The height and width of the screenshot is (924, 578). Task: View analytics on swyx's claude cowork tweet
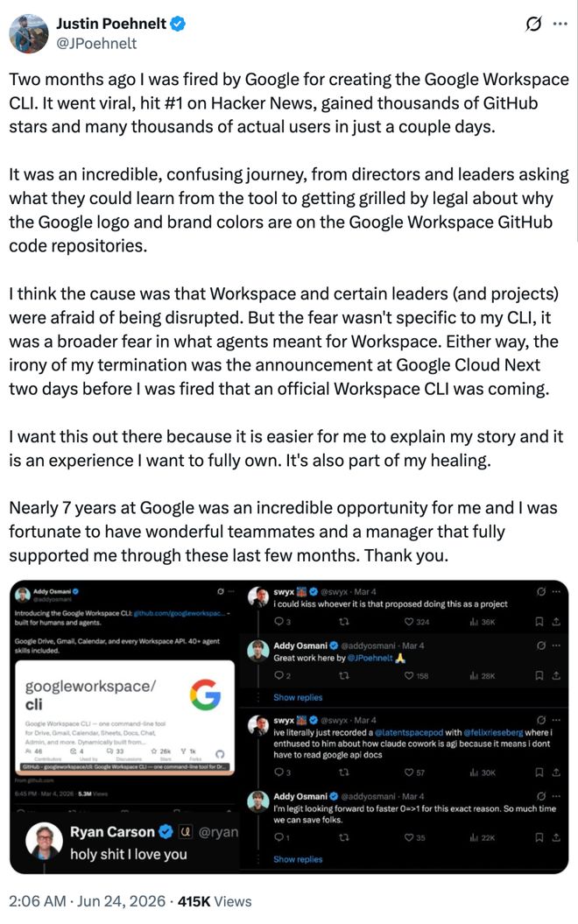click(483, 772)
